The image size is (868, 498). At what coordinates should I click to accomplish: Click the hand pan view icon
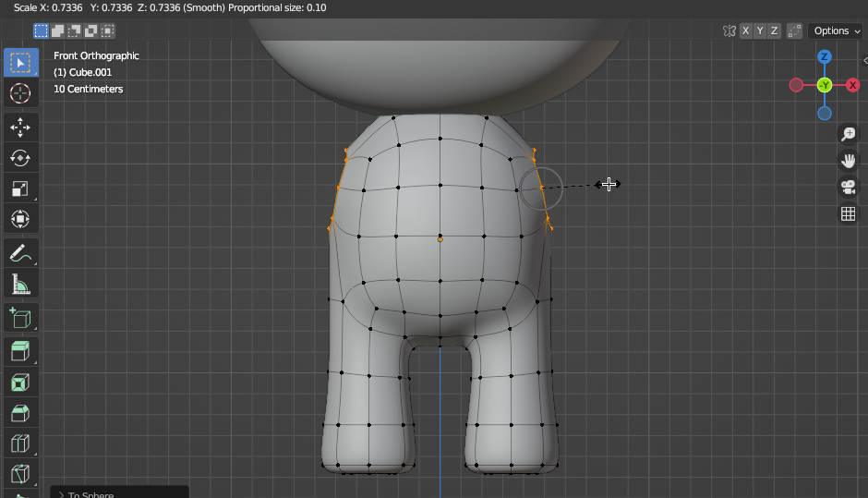(x=848, y=160)
